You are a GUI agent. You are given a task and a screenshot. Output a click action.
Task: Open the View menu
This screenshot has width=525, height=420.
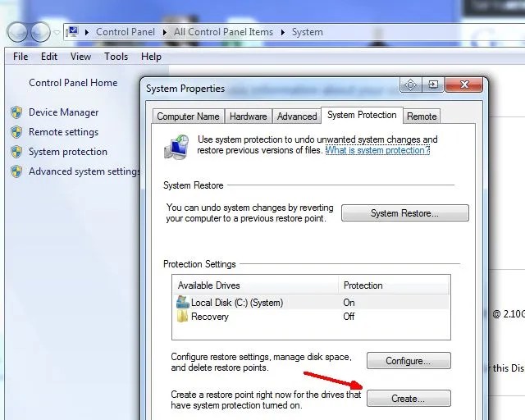(80, 57)
